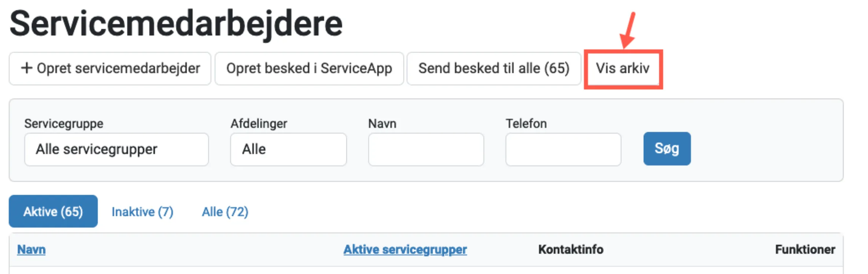
Task: Sort by Aktive servicegrupper column link
Action: click(405, 249)
